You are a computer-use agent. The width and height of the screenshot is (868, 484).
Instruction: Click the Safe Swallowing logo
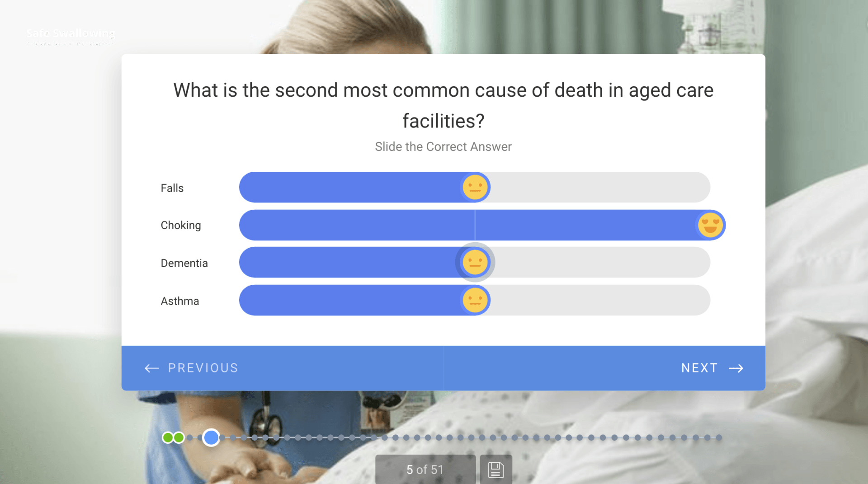coord(71,36)
